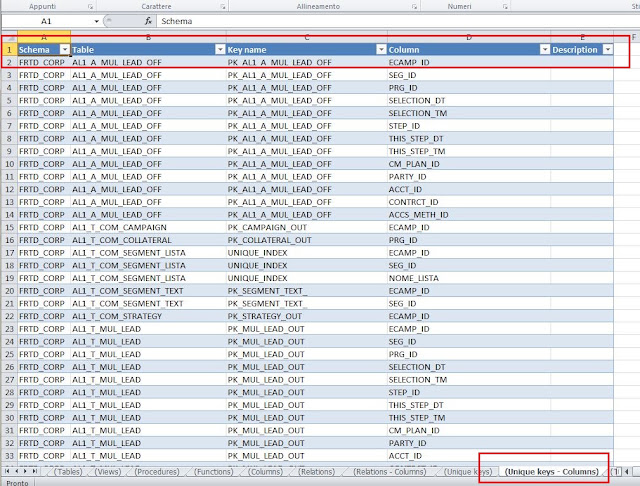Go to first sheet tab arrow

pos(7,471)
